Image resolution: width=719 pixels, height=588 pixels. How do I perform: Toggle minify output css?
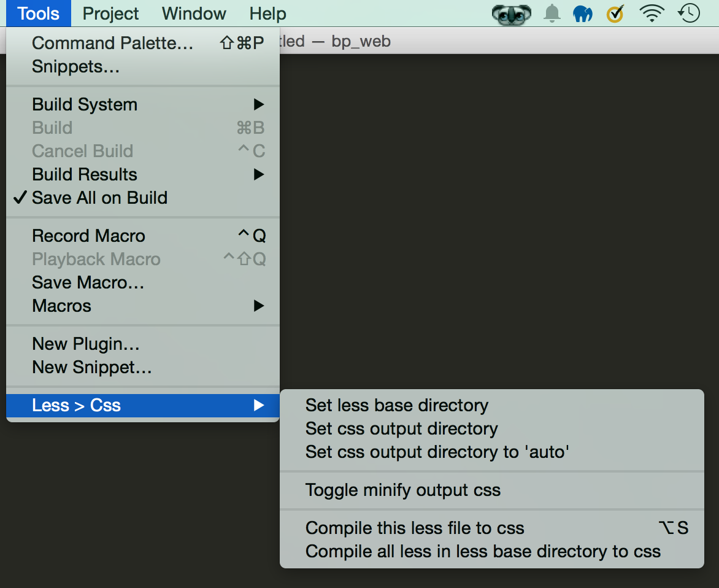point(402,490)
